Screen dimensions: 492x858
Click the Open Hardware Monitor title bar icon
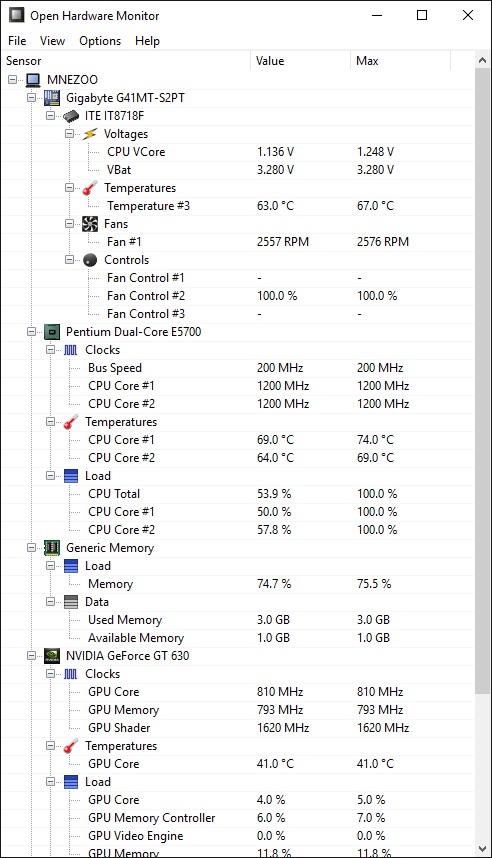[17, 15]
